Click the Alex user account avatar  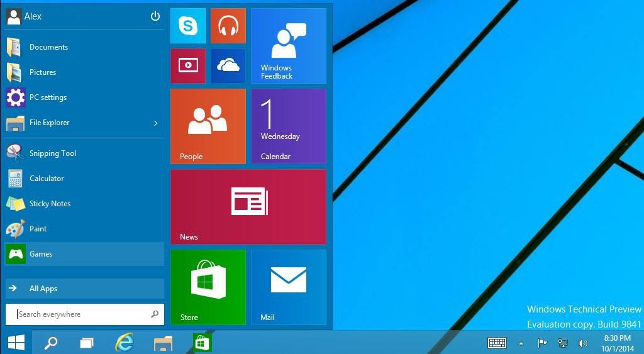click(x=14, y=16)
